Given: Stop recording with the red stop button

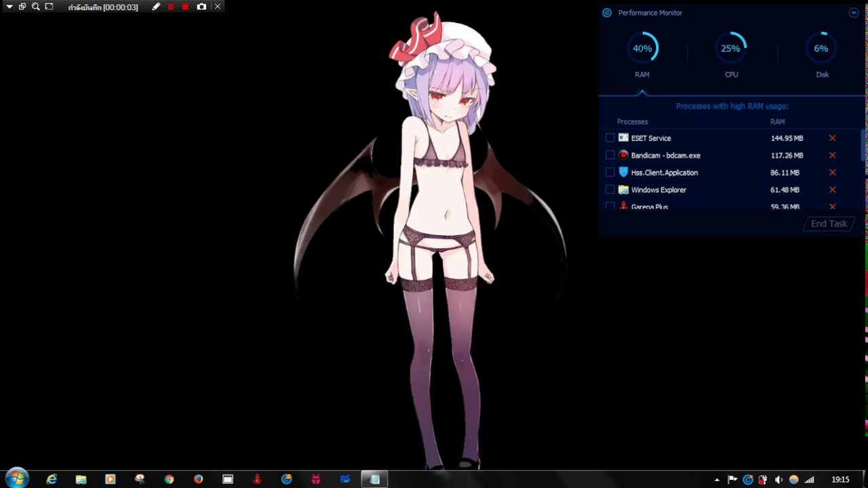Looking at the screenshot, I should coord(186,7).
